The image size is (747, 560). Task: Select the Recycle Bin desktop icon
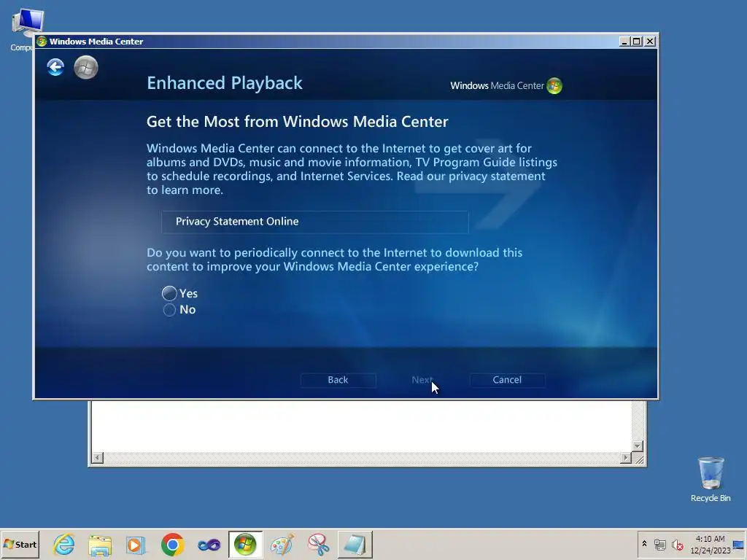coord(711,479)
